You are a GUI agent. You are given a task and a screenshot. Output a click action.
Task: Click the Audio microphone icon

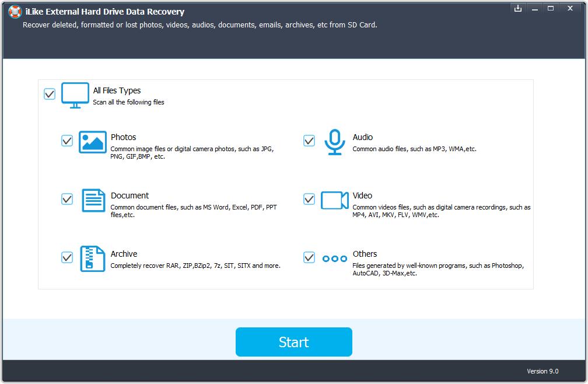pos(334,141)
